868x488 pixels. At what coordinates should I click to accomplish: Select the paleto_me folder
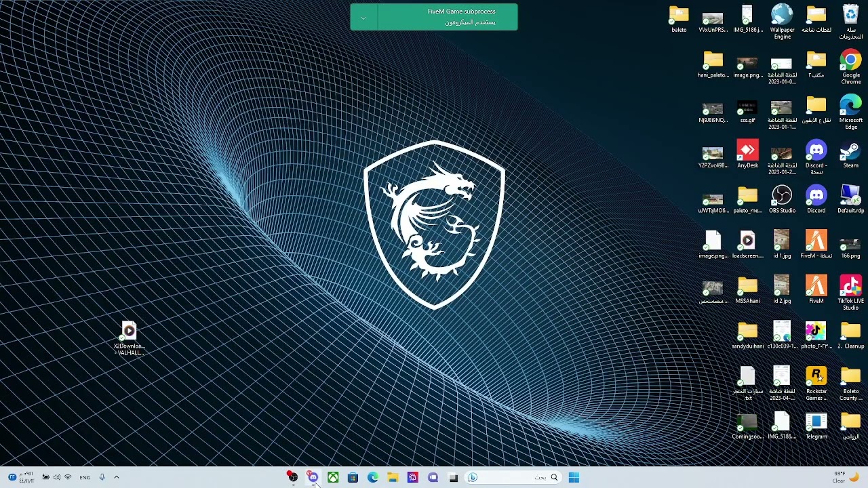pos(747,199)
